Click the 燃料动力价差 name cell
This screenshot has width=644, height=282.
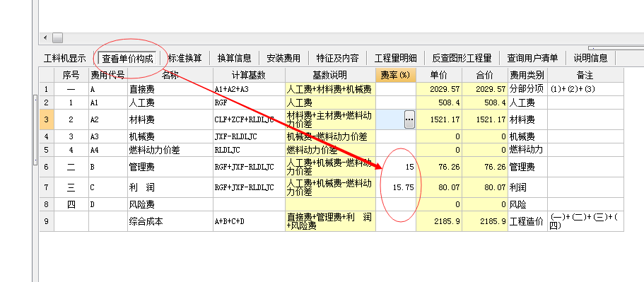click(x=170, y=150)
